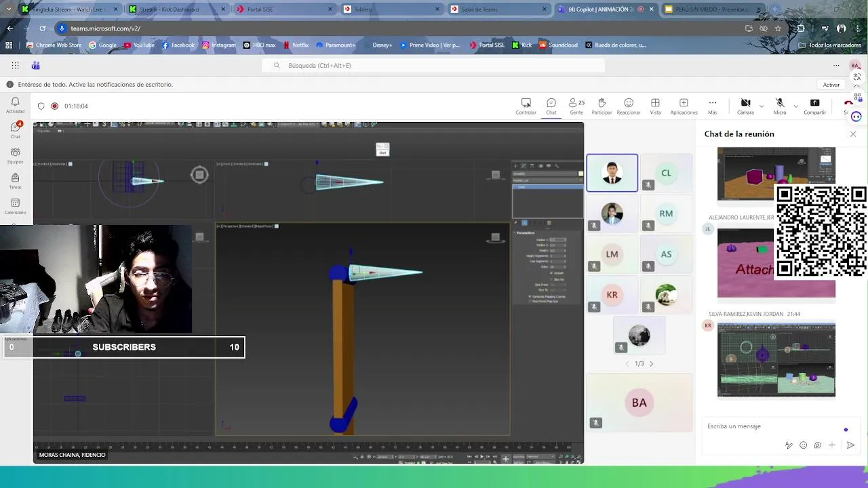Select the AS participant tile
868x488 pixels.
[x=666, y=254]
